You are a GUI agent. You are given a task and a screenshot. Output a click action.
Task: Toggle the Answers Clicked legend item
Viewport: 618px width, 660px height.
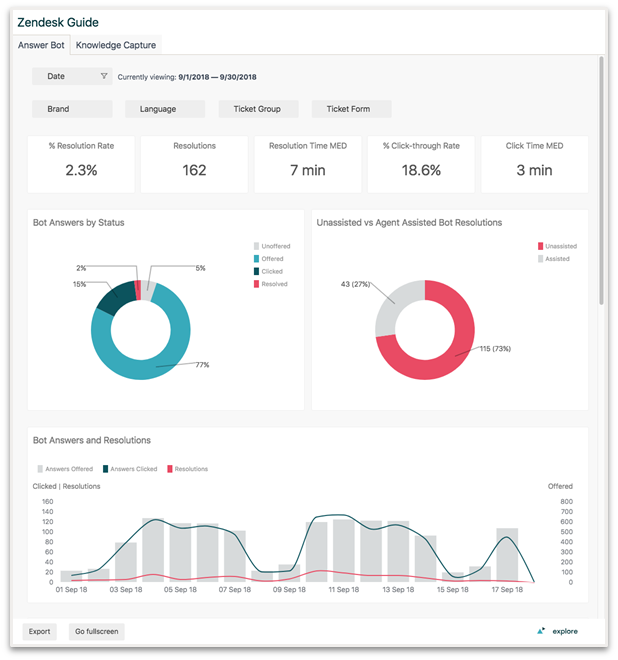pos(130,469)
